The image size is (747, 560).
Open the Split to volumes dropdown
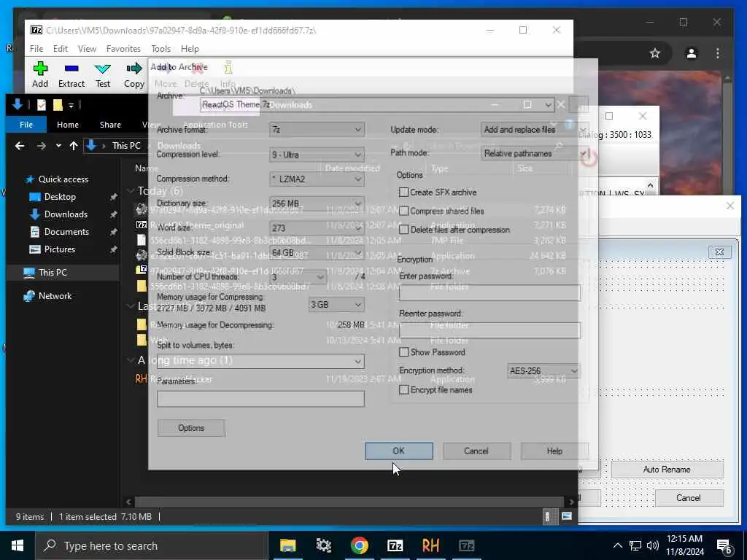click(x=260, y=361)
